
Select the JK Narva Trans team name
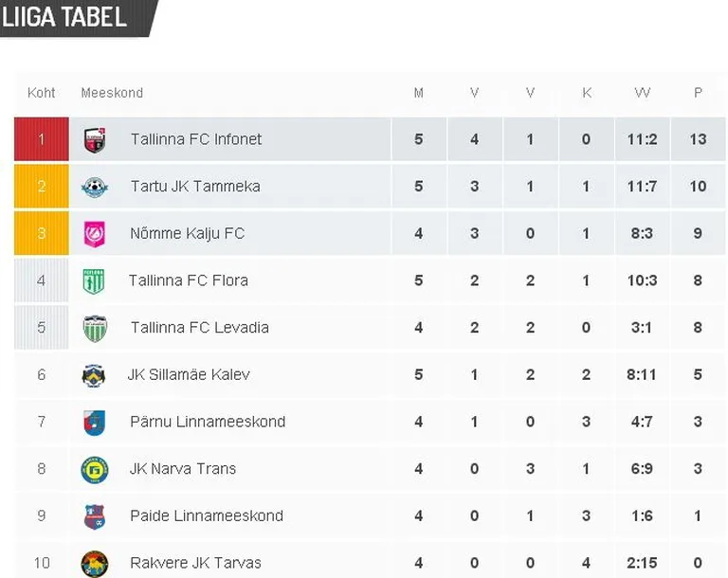click(182, 469)
